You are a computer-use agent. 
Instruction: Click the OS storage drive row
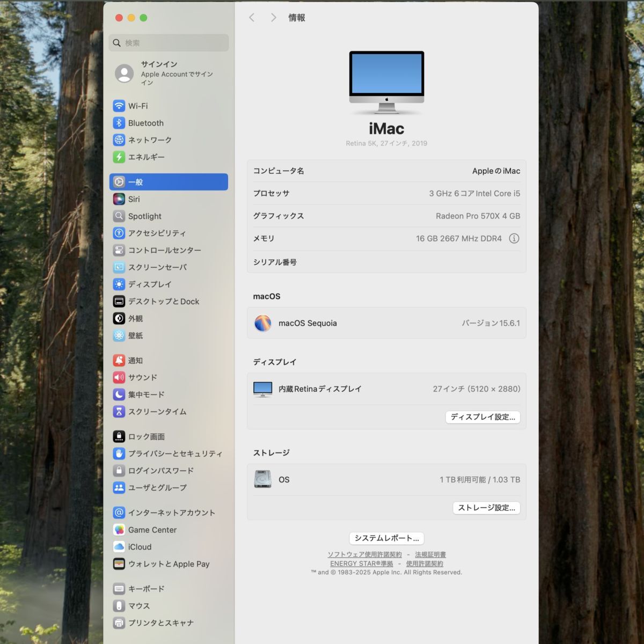coord(386,480)
